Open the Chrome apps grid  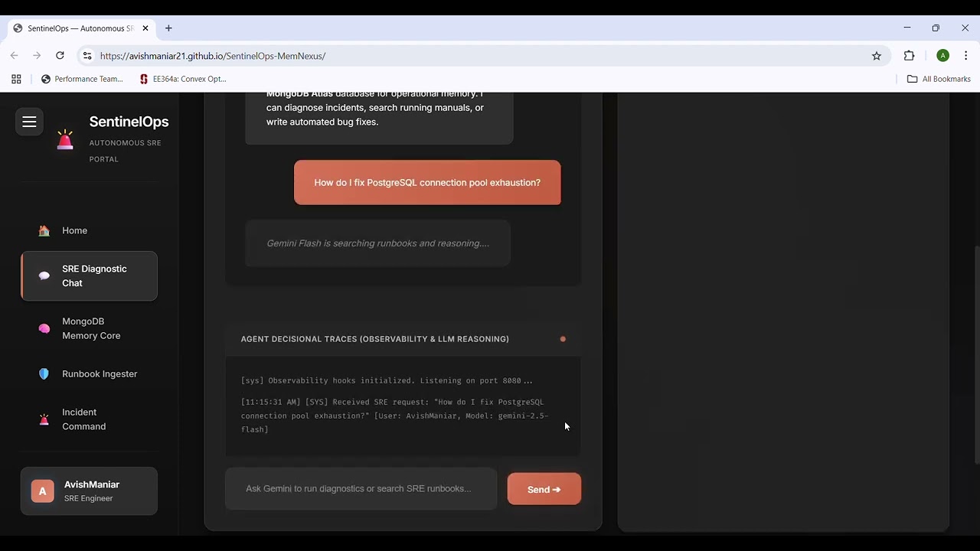16,79
